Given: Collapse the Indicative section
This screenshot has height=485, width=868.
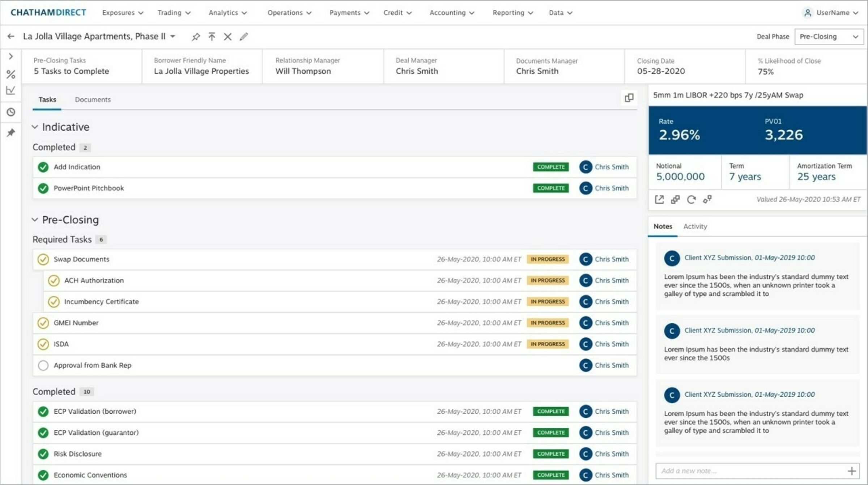Looking at the screenshot, I should click(35, 127).
